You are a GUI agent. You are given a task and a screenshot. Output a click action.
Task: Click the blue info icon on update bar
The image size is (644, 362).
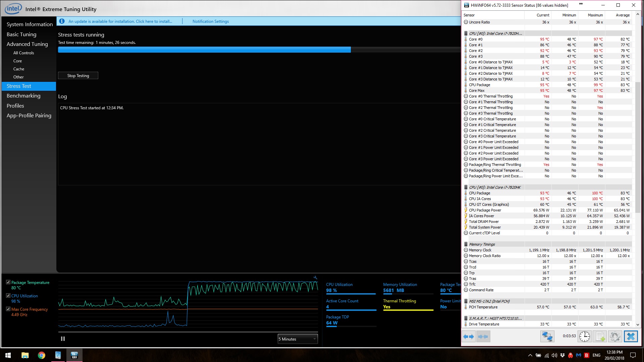62,21
